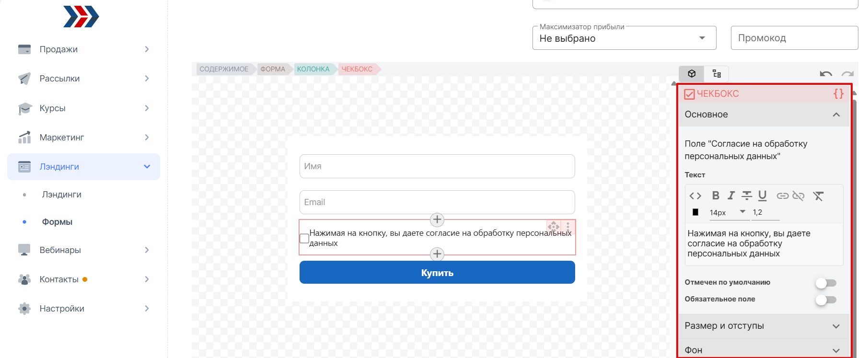Toggle bold text formatting
The image size is (868, 358).
click(716, 196)
